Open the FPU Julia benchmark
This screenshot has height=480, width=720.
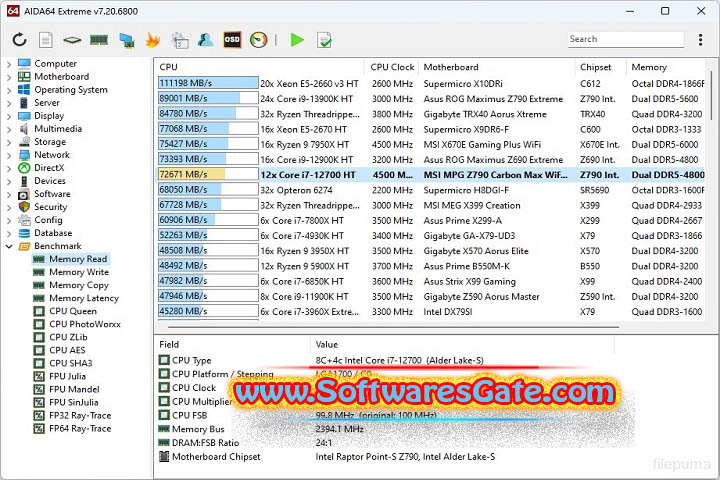[68, 376]
